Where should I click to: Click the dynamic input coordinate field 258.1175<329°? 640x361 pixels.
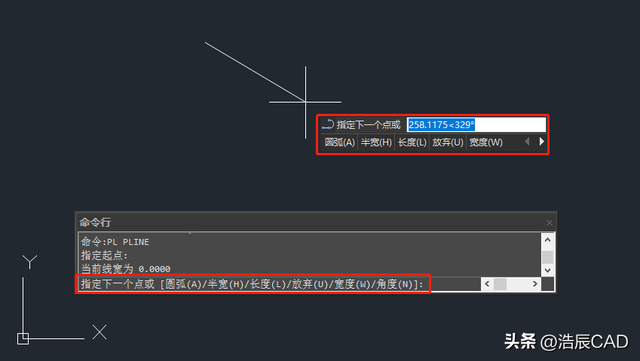click(x=476, y=125)
